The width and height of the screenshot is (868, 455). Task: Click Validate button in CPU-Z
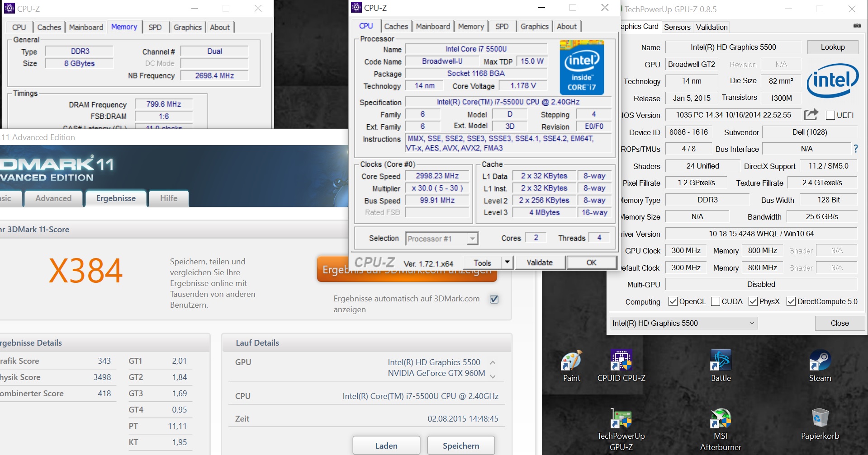540,262
